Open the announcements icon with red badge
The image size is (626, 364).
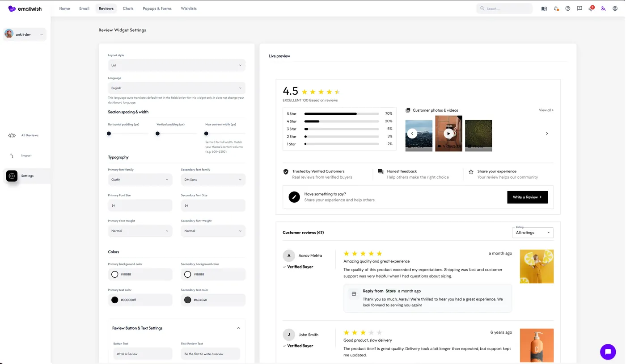coord(591,8)
